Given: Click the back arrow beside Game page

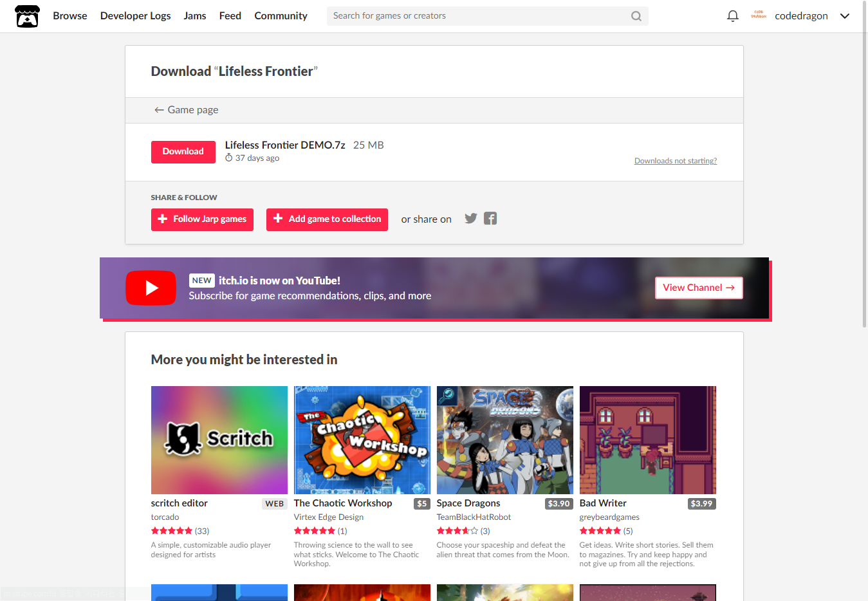Looking at the screenshot, I should tap(159, 110).
